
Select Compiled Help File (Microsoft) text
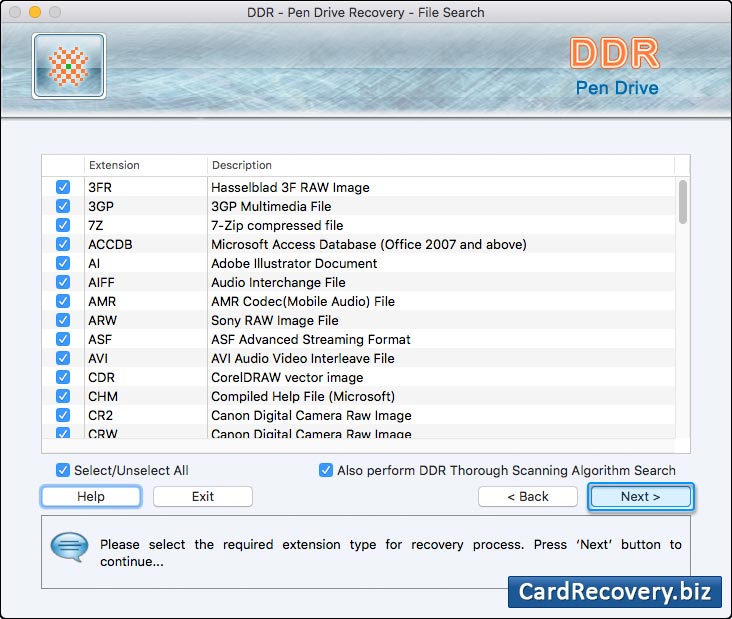[303, 396]
